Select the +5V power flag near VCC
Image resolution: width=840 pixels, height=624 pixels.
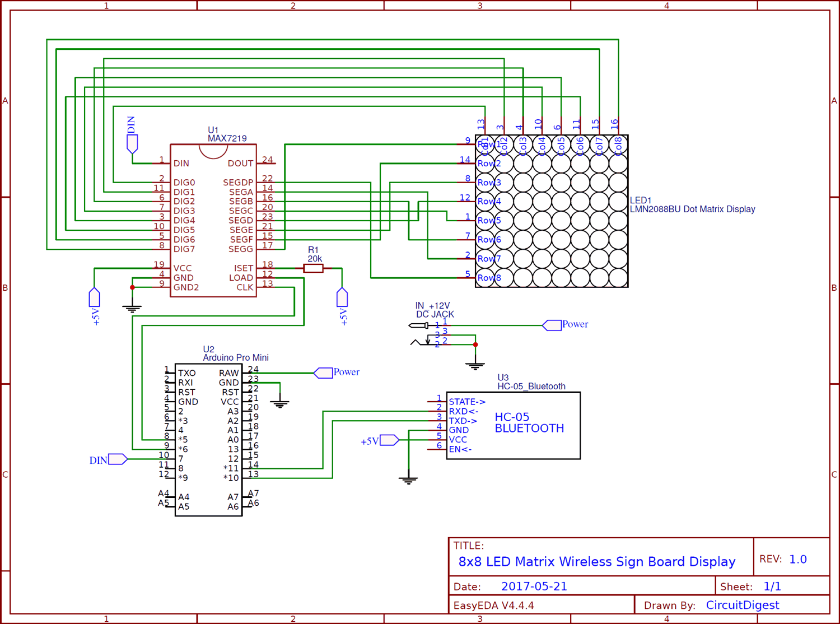pos(95,297)
